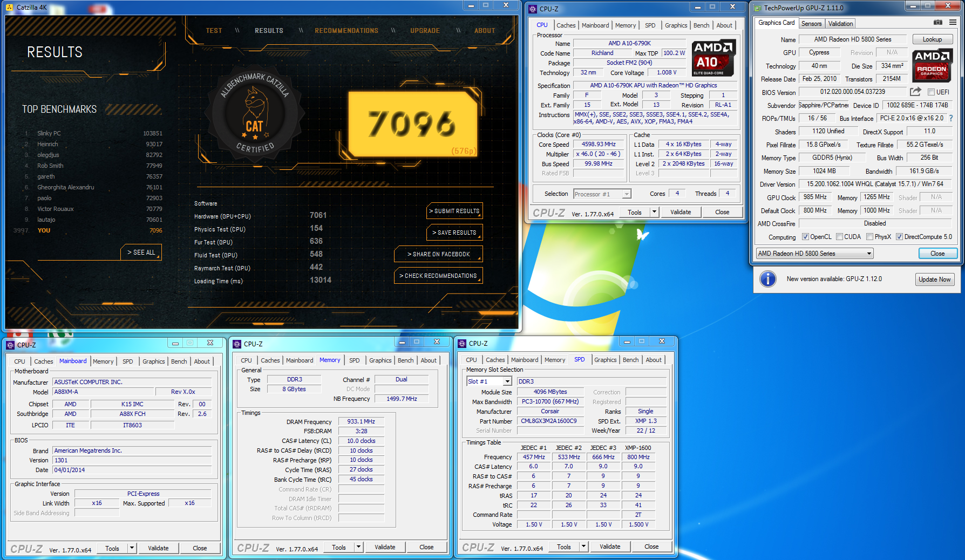Click the GPU-Z update info icon
This screenshot has width=965, height=560.
[767, 279]
